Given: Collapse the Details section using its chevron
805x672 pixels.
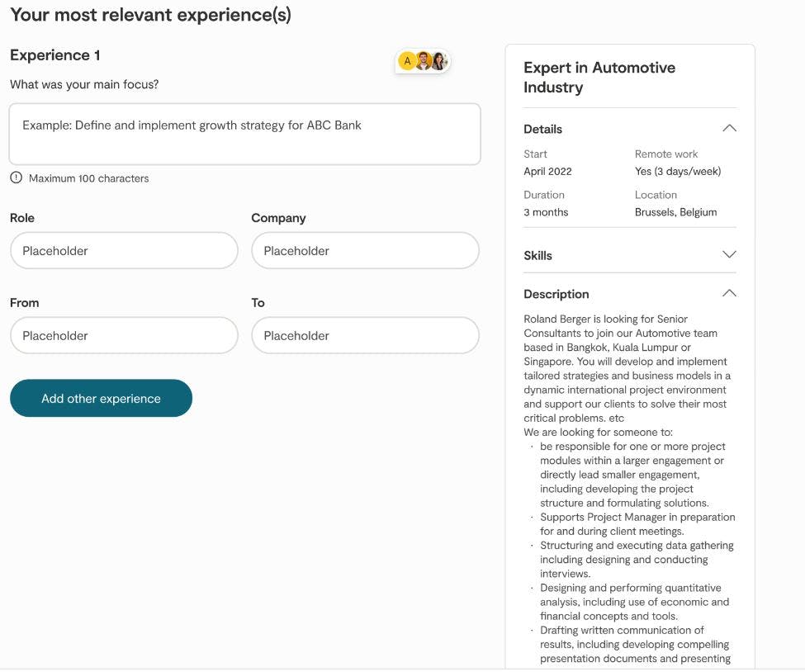Looking at the screenshot, I should (729, 129).
